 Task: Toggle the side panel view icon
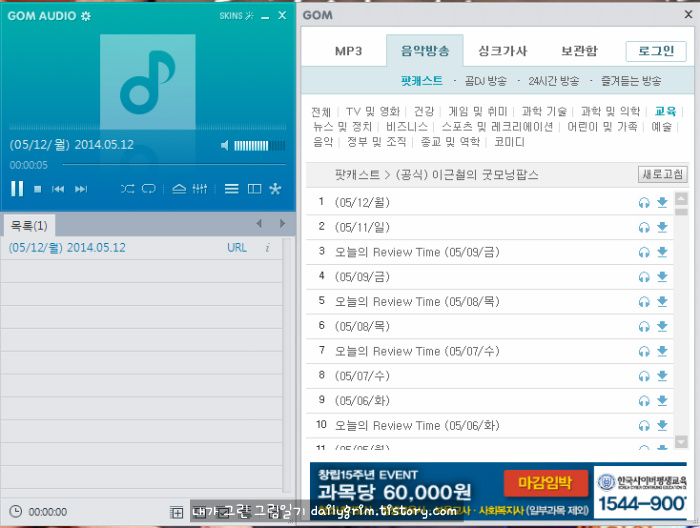254,189
